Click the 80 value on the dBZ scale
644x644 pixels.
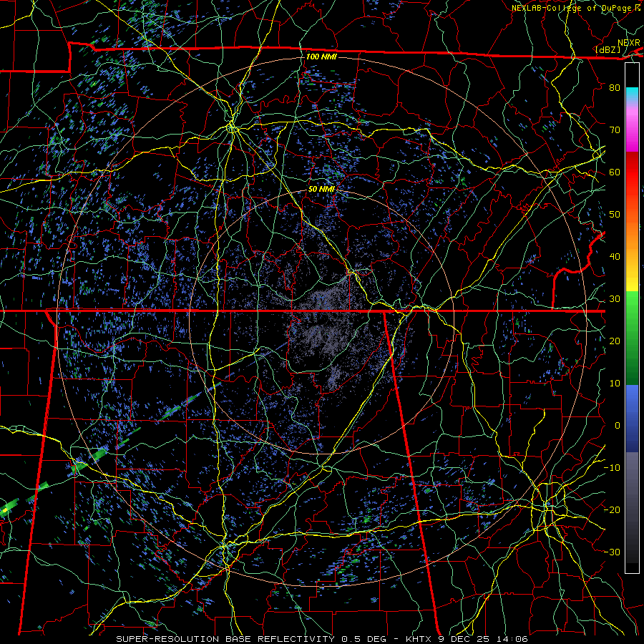pyautogui.click(x=615, y=87)
